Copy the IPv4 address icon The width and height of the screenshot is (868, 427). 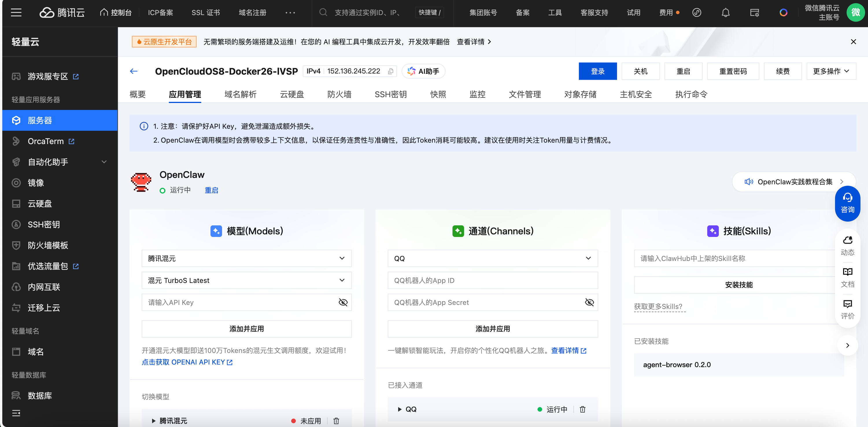391,71
